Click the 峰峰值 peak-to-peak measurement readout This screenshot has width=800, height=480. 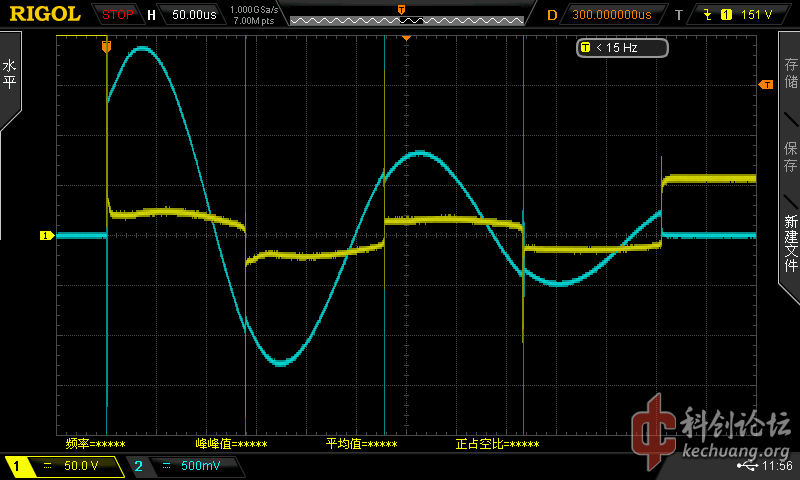click(x=231, y=444)
